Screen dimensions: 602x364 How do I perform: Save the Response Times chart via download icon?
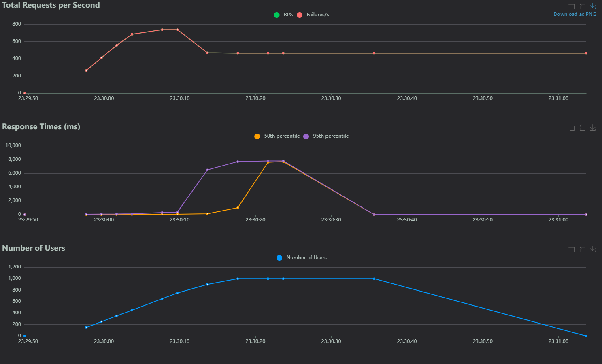[593, 128]
